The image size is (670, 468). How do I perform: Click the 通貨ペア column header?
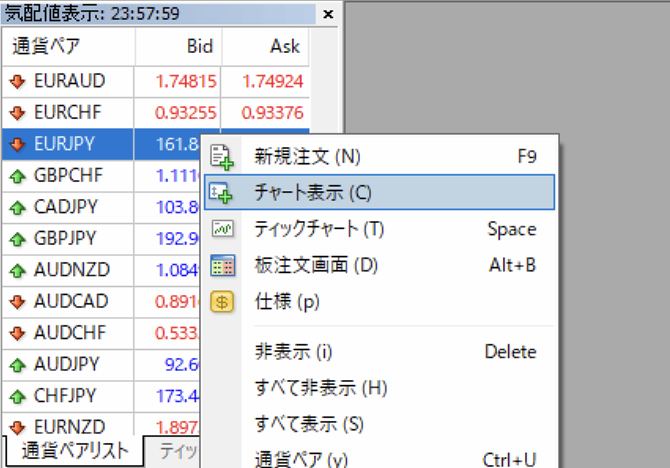click(45, 47)
